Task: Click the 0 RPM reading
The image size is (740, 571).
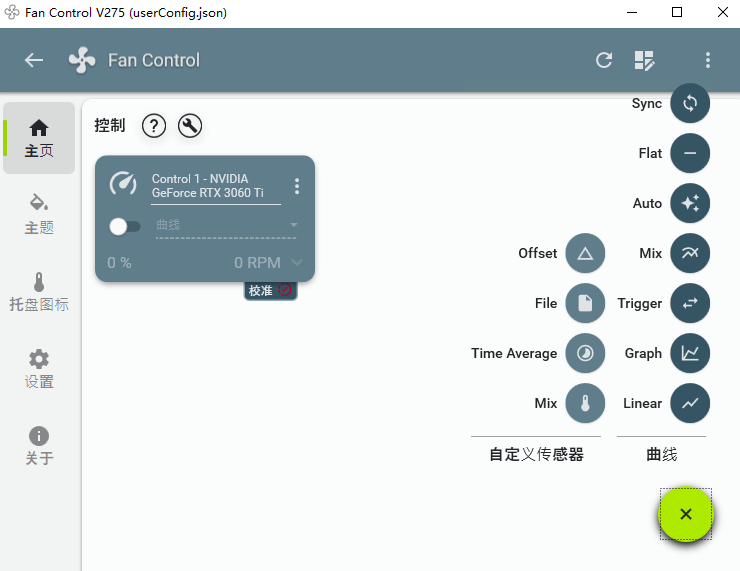Action: pos(257,262)
